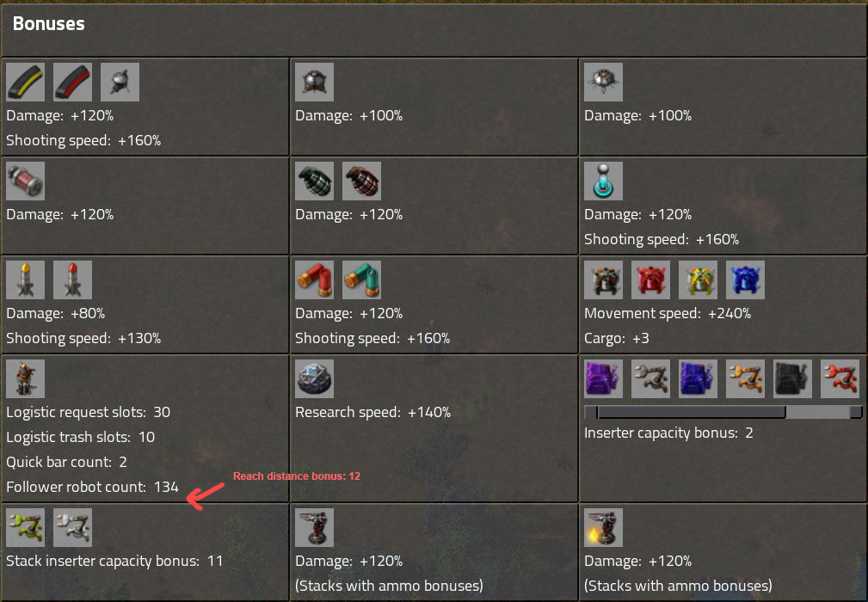Screen dimensions: 868x602
Task: Select the red shotgun shells icon
Action: 315,280
